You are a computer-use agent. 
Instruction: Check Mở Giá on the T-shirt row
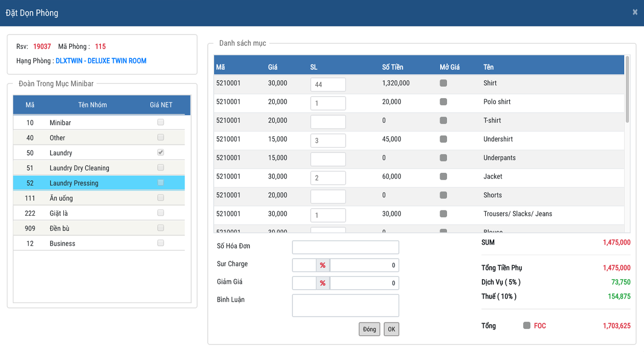(443, 120)
